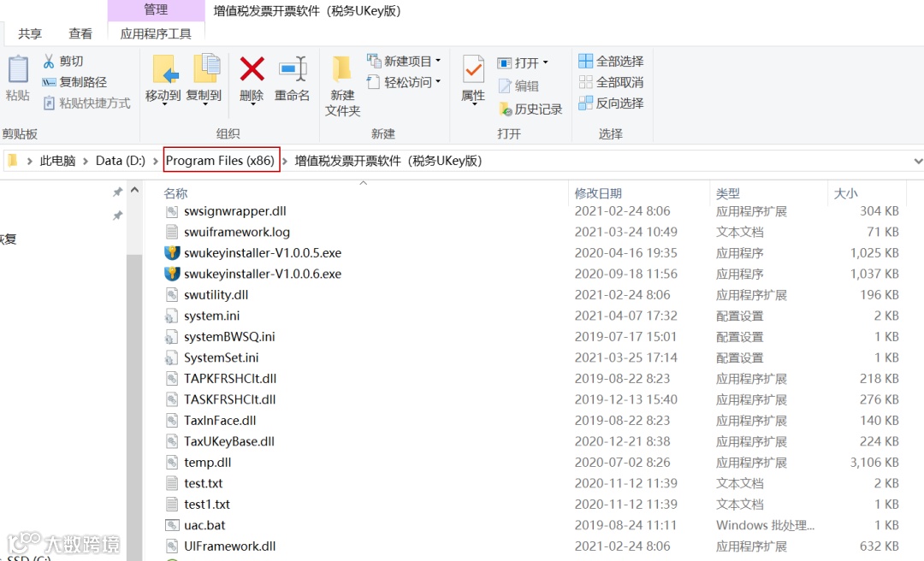Click Program Files (x86) path segment
924x561 pixels.
coord(221,161)
